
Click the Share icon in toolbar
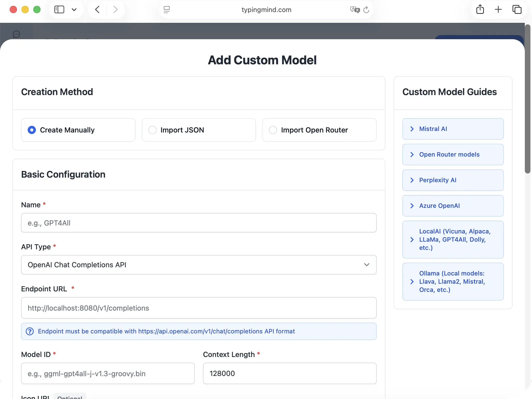[x=480, y=10]
